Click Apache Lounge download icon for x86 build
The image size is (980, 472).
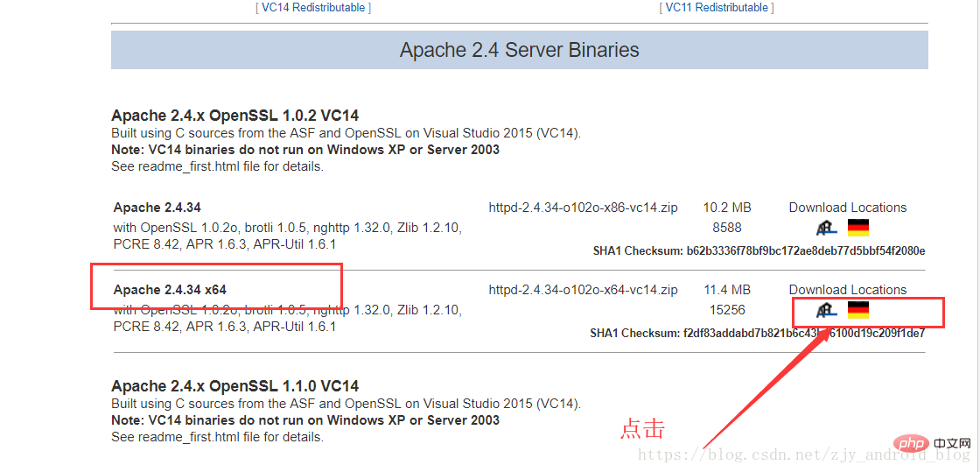[827, 228]
